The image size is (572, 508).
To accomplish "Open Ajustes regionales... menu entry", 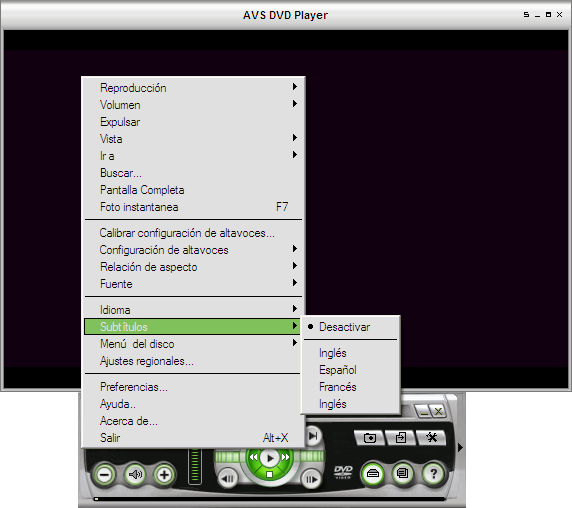I will click(x=193, y=361).
